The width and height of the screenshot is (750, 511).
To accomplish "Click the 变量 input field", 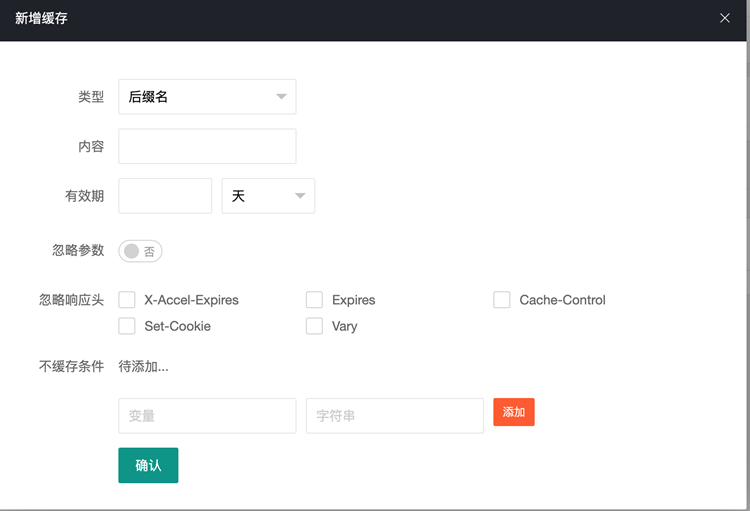I will 207,415.
